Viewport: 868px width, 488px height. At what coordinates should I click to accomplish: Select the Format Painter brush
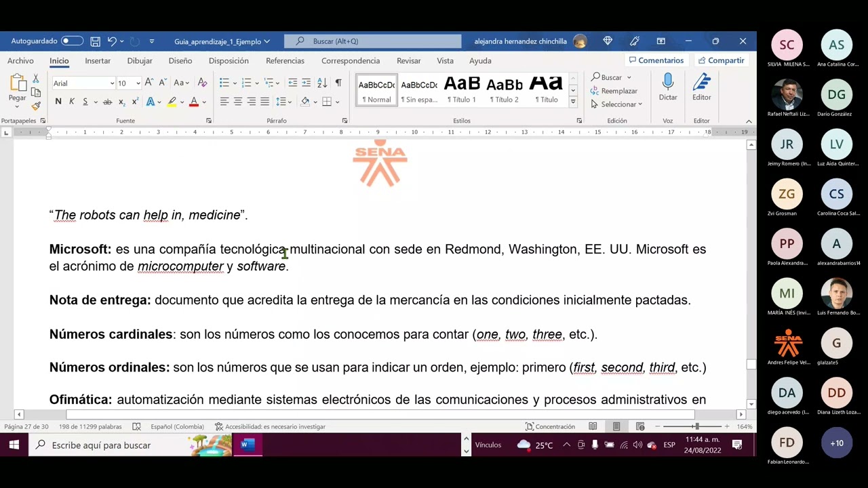click(x=36, y=106)
